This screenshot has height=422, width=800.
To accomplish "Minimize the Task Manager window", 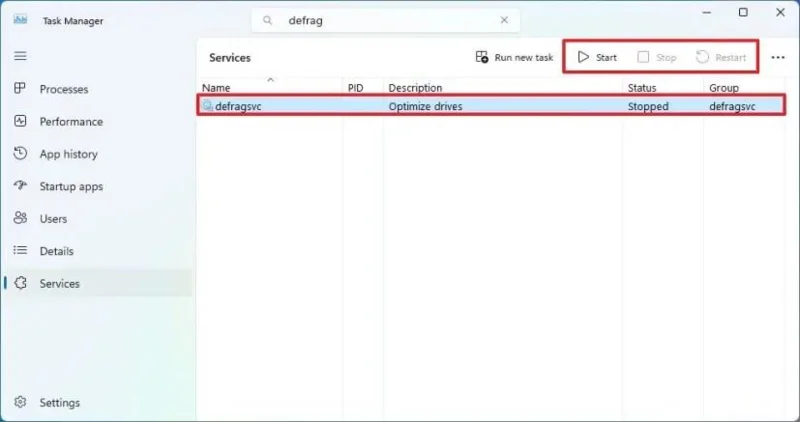I will tap(707, 13).
